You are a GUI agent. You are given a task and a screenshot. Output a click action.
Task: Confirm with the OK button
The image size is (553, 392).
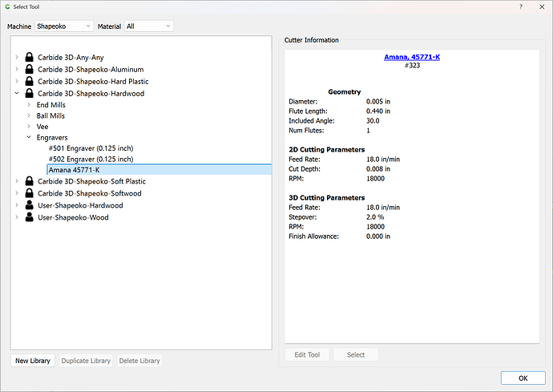(x=523, y=378)
